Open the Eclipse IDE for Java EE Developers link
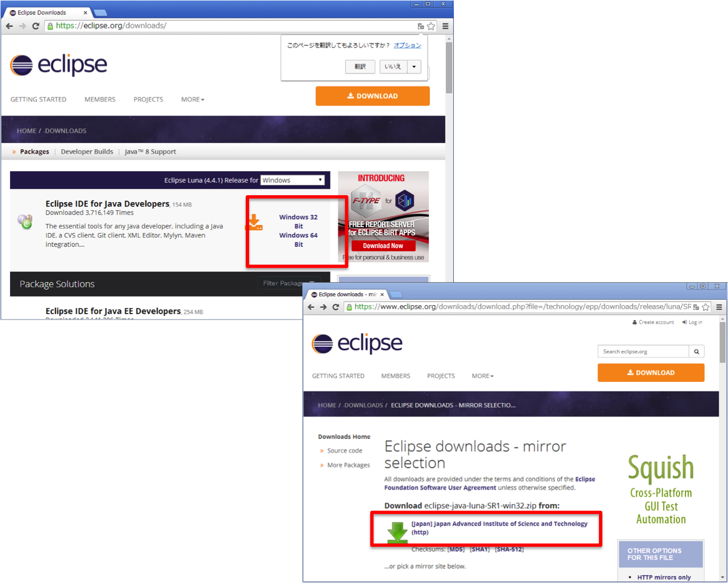This screenshot has height=583, width=728. pos(113,311)
